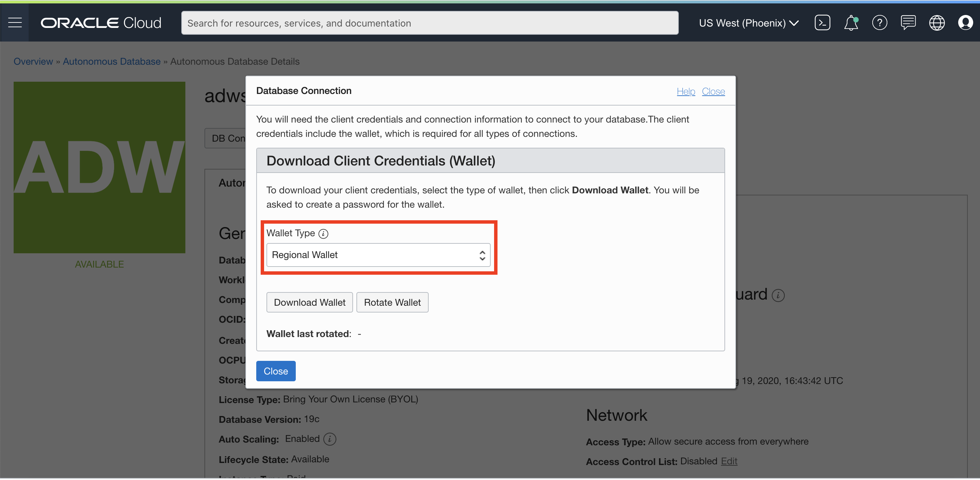
Task: Open the language globe icon
Action: 936,23
